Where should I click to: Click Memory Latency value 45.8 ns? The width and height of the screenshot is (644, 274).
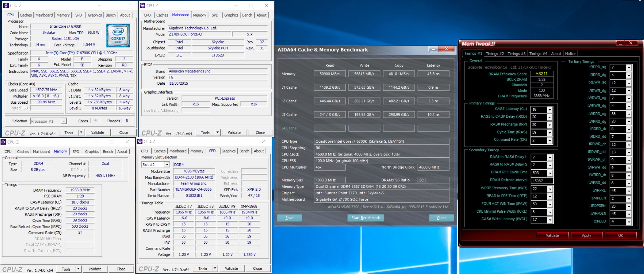click(433, 74)
